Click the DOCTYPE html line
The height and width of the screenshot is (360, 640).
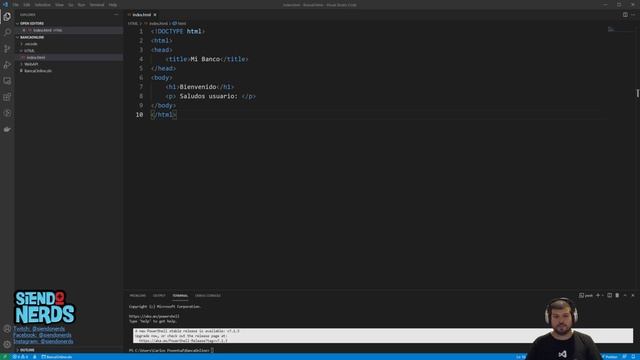pyautogui.click(x=178, y=31)
